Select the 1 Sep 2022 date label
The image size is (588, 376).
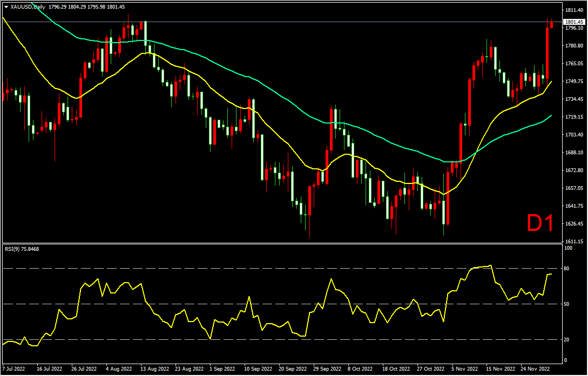coord(222,370)
